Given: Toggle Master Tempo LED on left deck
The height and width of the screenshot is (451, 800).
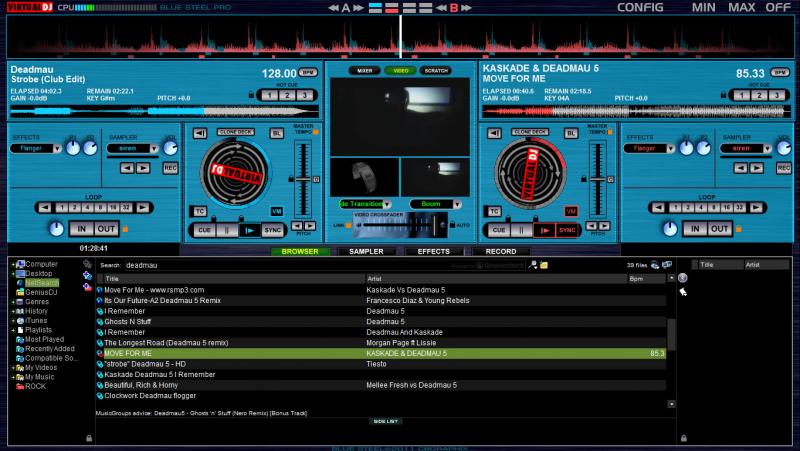Looking at the screenshot, I should 316,133.
